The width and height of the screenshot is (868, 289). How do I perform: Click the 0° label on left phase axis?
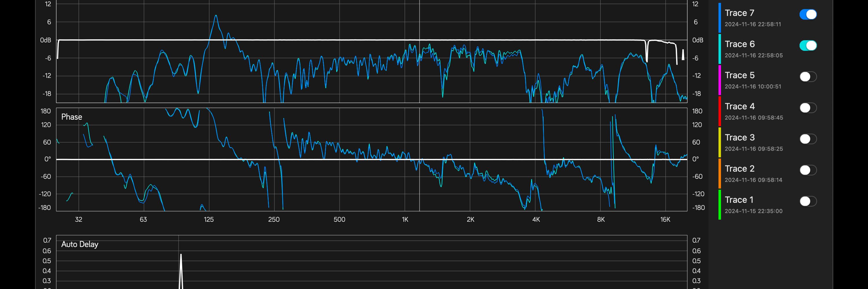(47, 159)
